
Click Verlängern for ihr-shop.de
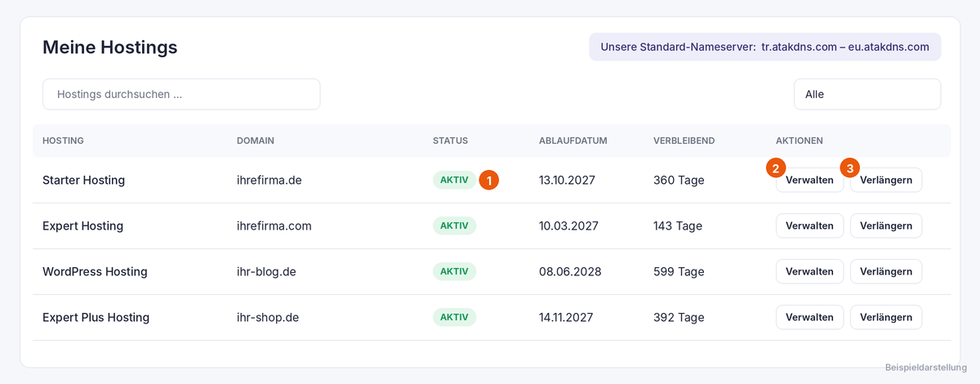click(886, 317)
